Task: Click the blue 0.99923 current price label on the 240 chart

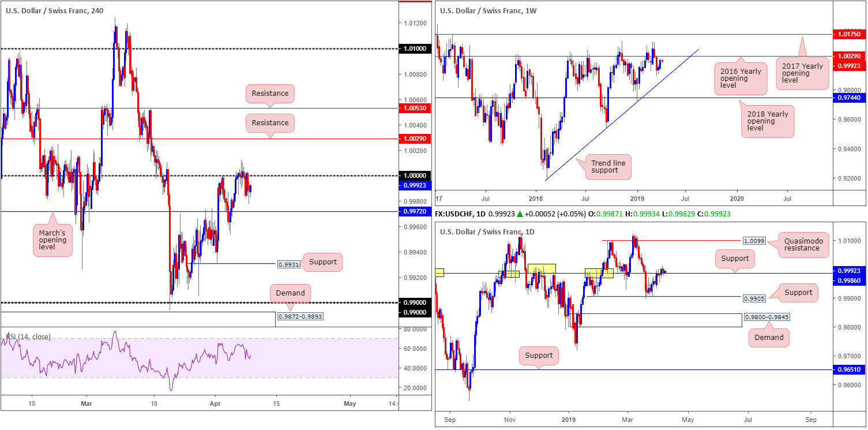Action: pyautogui.click(x=415, y=186)
